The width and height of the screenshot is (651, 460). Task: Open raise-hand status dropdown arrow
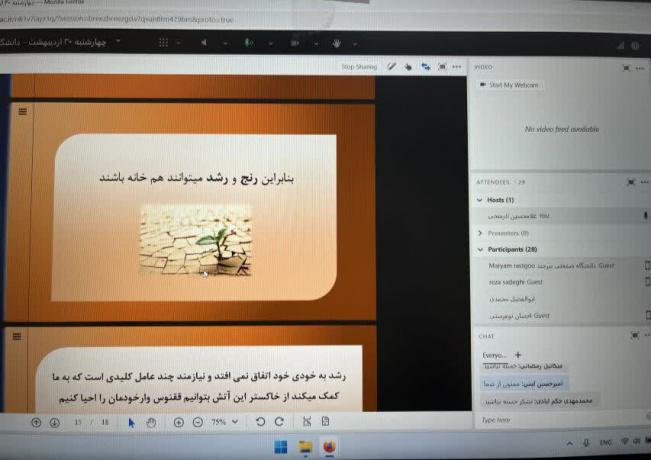(x=355, y=44)
